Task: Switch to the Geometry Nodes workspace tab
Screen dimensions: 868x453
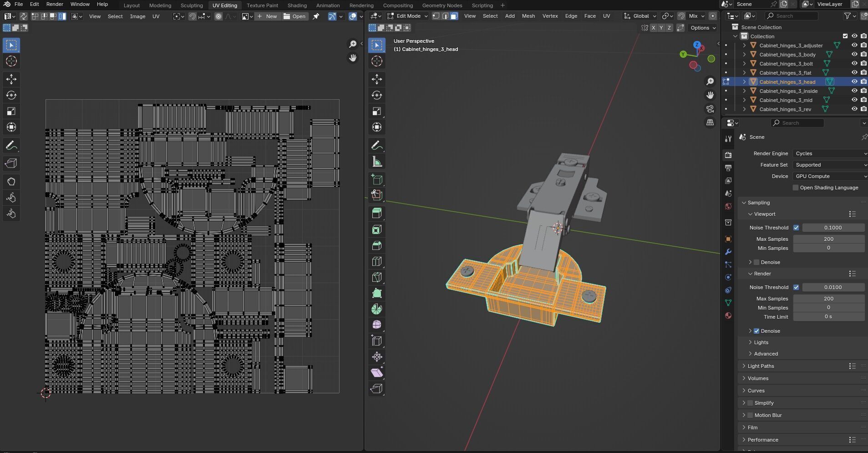Action: (x=442, y=5)
